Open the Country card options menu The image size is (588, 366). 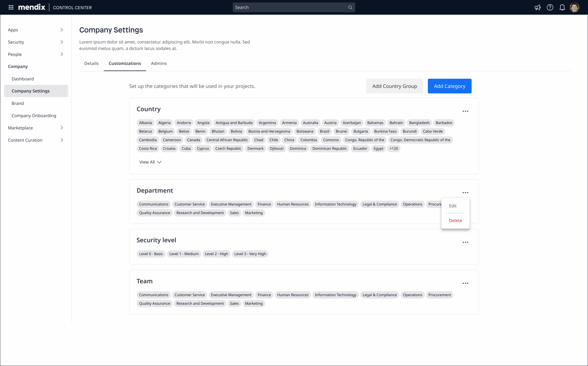(466, 111)
